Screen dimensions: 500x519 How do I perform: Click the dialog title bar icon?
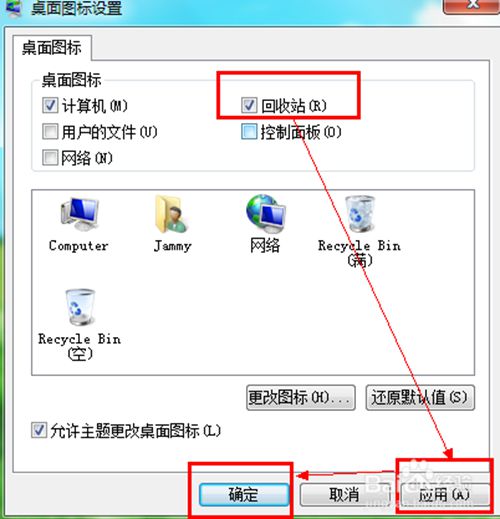pos(13,7)
